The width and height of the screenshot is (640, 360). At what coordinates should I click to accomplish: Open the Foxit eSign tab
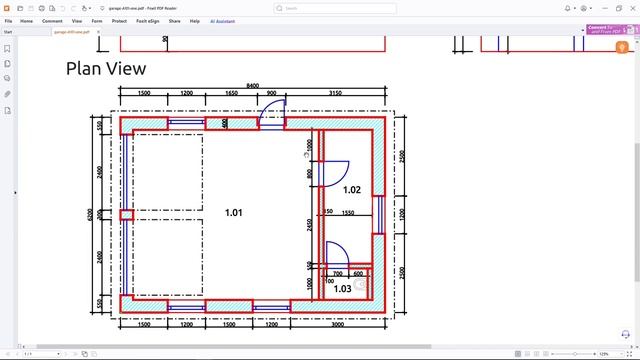click(x=148, y=21)
